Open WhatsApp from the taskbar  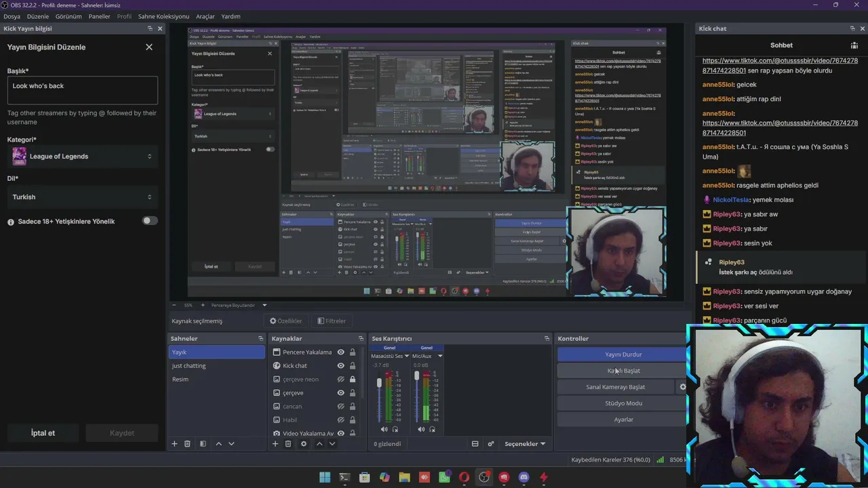(x=444, y=477)
